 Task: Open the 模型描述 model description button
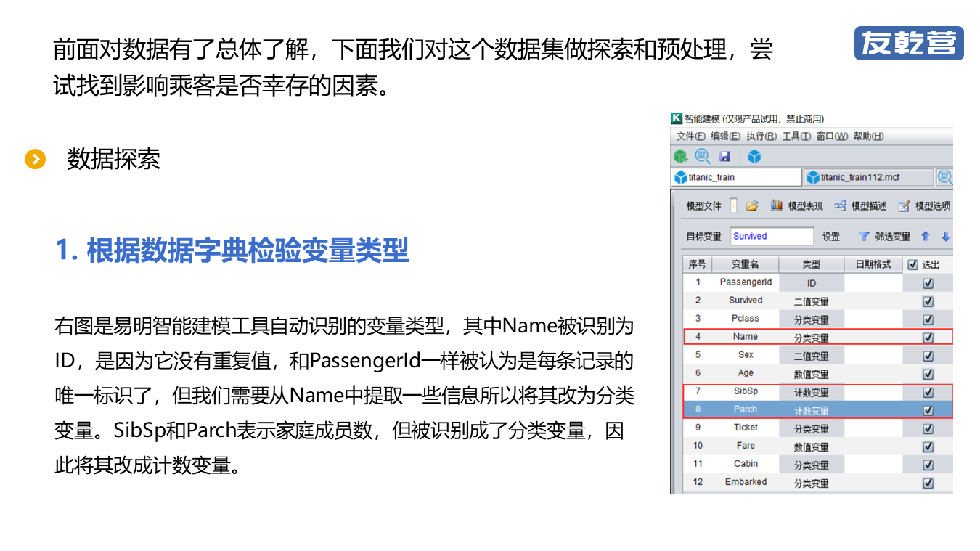click(x=860, y=206)
